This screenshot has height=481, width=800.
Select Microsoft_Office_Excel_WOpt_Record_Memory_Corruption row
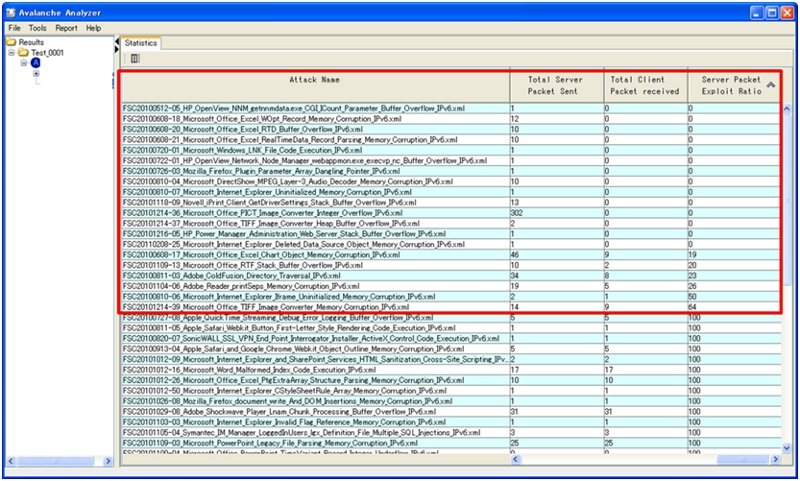point(451,119)
